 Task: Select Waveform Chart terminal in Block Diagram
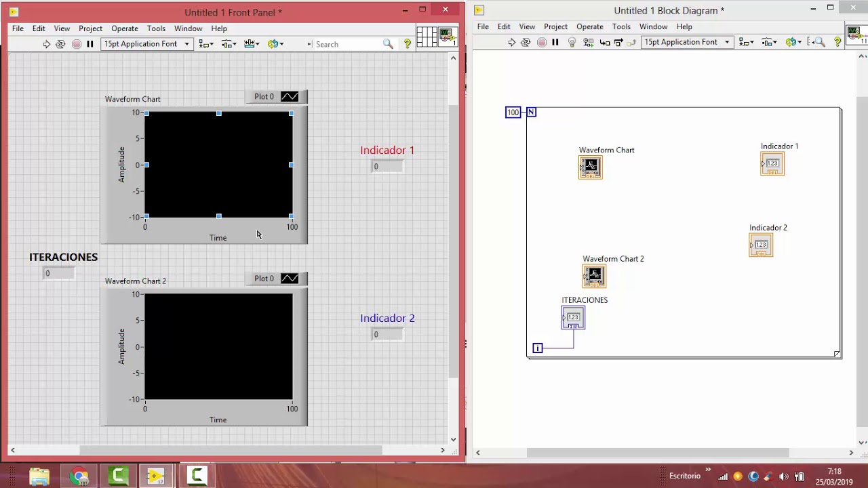pos(590,167)
